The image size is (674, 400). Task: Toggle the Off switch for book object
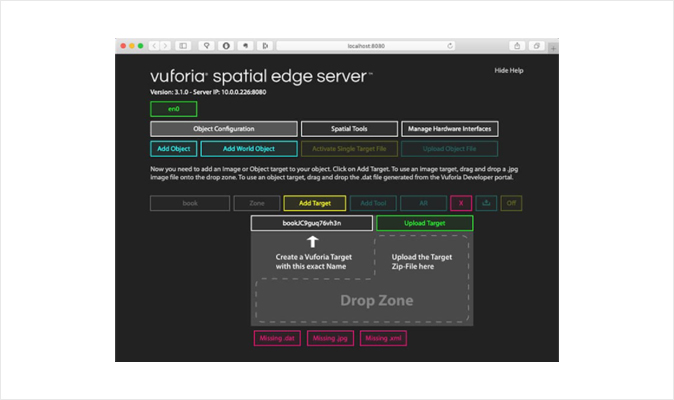[511, 203]
